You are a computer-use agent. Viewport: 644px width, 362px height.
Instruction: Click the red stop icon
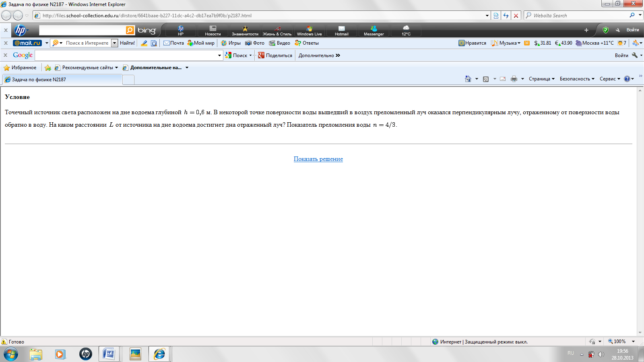516,16
